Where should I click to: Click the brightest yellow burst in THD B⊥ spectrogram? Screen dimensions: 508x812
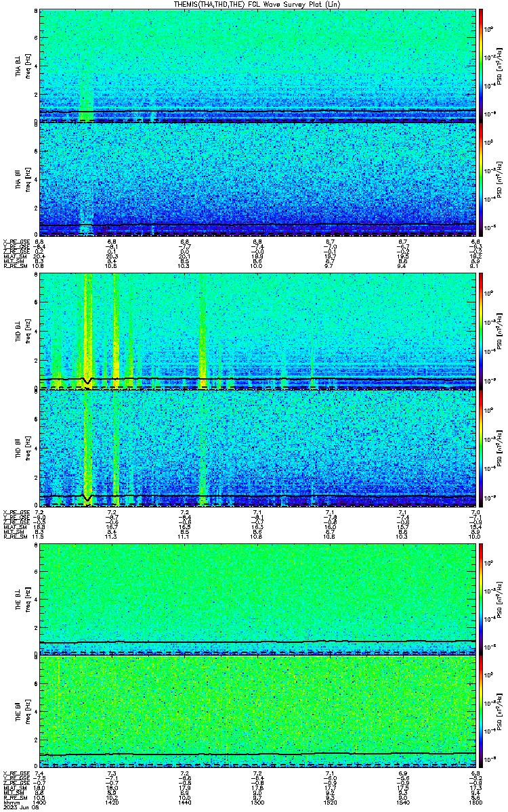[87, 325]
